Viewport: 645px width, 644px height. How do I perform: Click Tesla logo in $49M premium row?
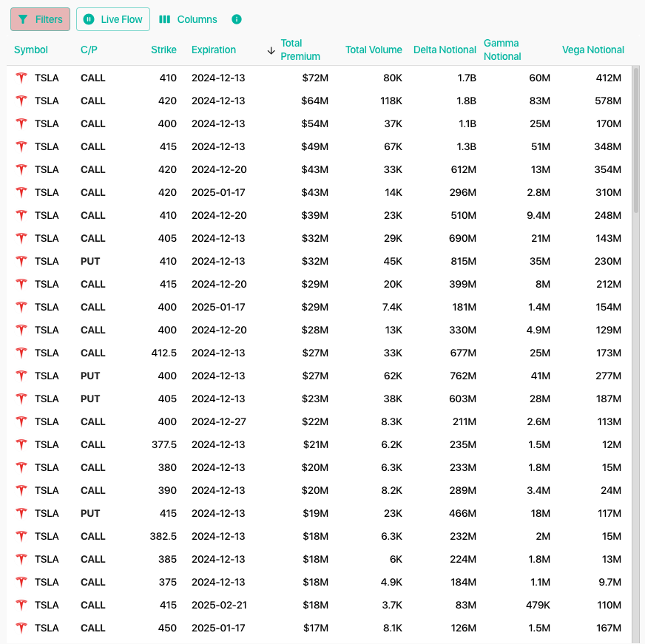point(21,146)
